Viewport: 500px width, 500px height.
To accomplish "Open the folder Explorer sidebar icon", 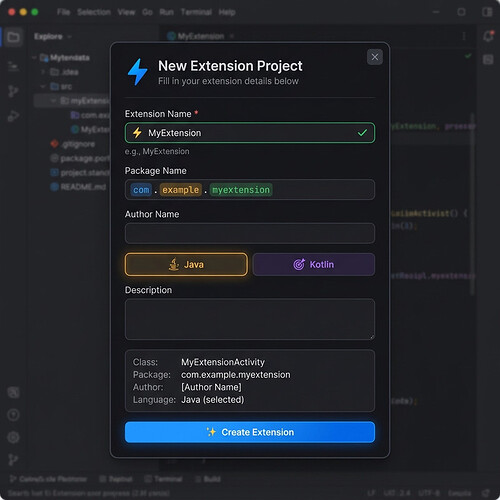I will click(x=13, y=37).
